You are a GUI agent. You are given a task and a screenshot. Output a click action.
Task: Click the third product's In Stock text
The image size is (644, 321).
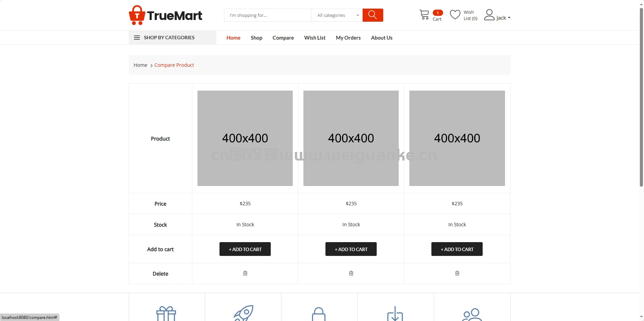(457, 225)
